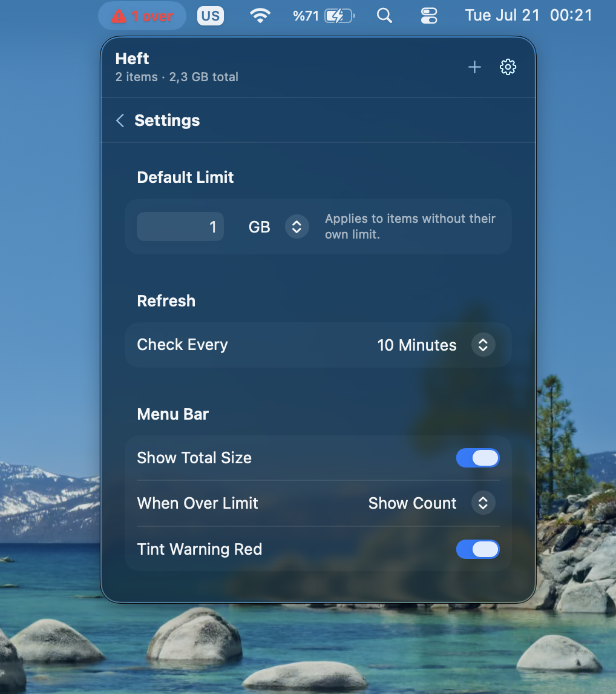616x694 pixels.
Task: Click the battery percentage %71 text
Action: (306, 16)
